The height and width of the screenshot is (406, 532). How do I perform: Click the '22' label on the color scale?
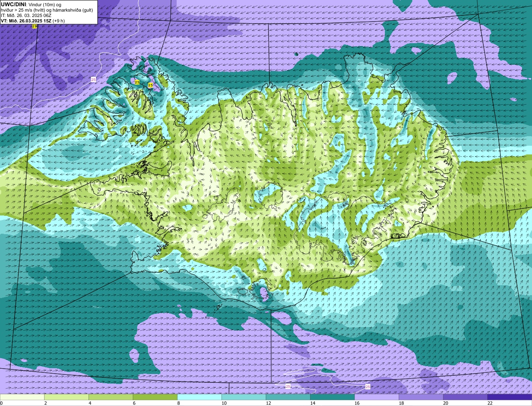click(490, 403)
